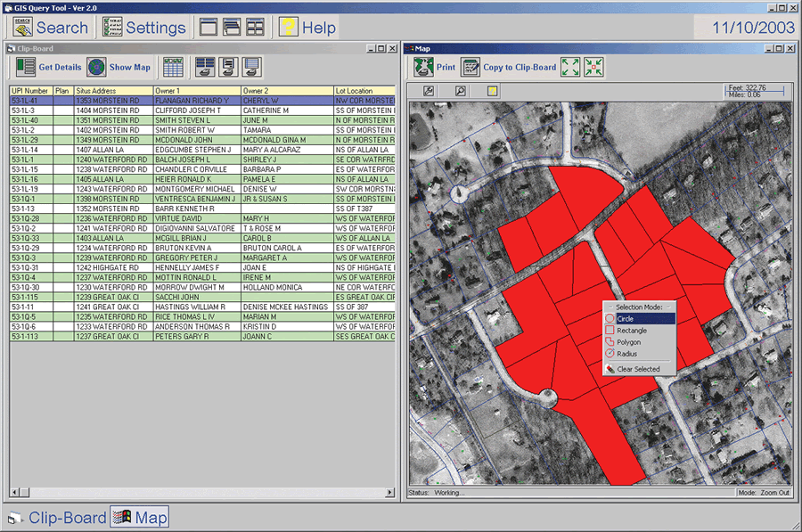802x532 pixels.
Task: Switch to Map in bottom window bar
Action: 140,518
